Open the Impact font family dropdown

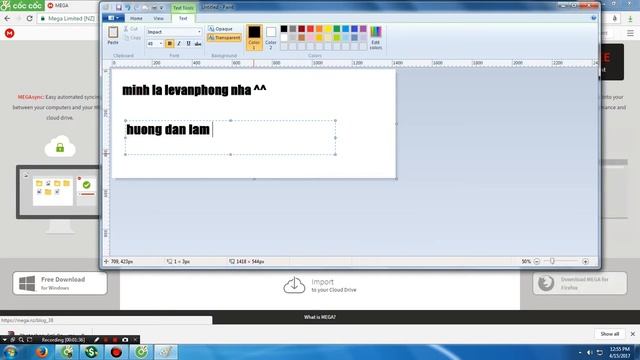click(x=199, y=32)
